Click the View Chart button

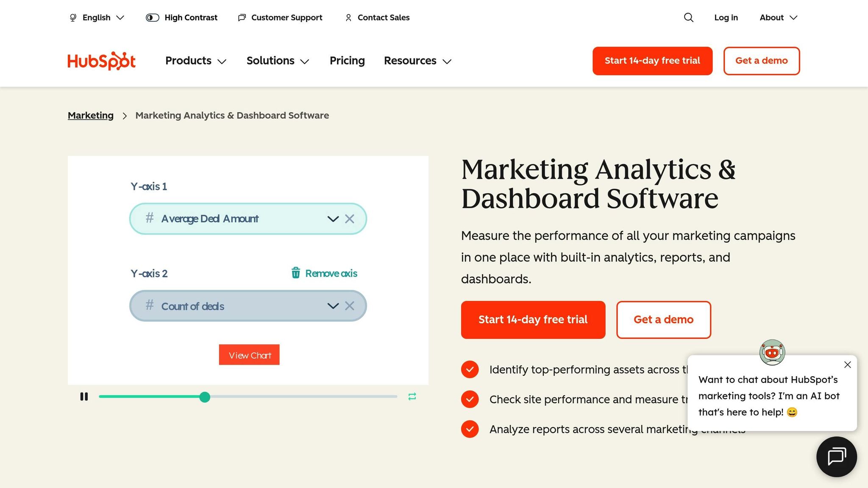[249, 355]
